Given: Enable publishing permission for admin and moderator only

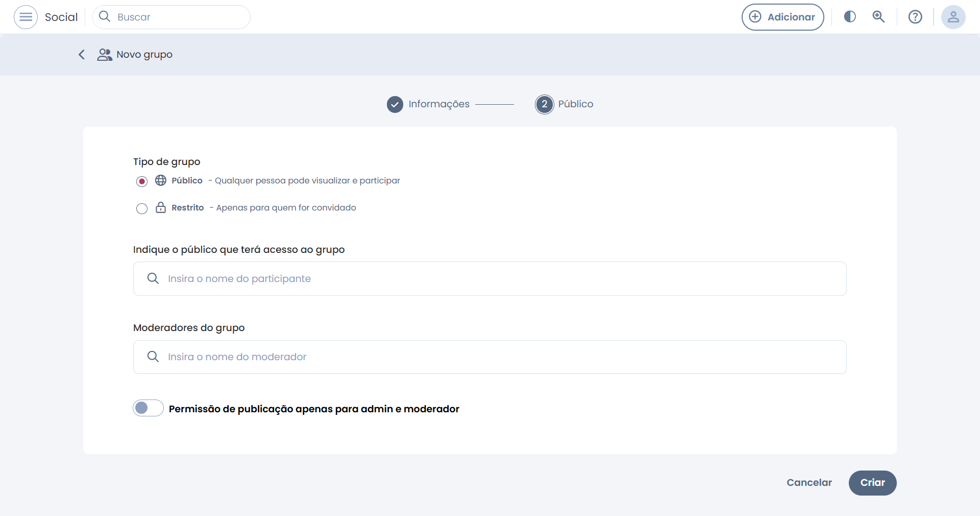Looking at the screenshot, I should (x=148, y=408).
